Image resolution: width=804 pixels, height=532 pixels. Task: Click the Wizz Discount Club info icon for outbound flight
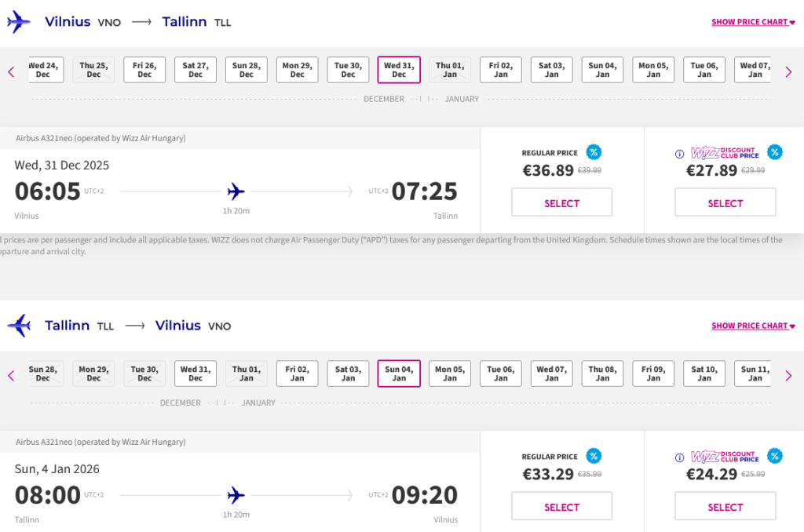680,154
